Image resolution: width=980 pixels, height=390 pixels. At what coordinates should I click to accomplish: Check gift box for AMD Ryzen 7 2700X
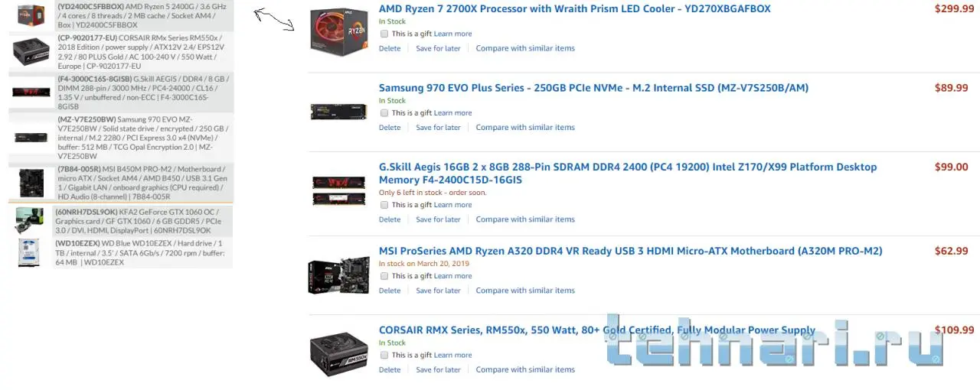[384, 34]
